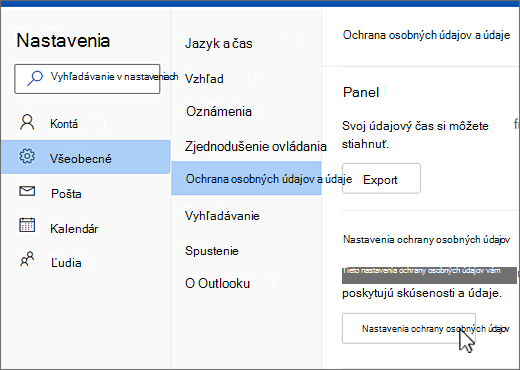
Task: Click the Nastavenia ochrany osobných údajov heading above the description
Action: [x=426, y=240]
